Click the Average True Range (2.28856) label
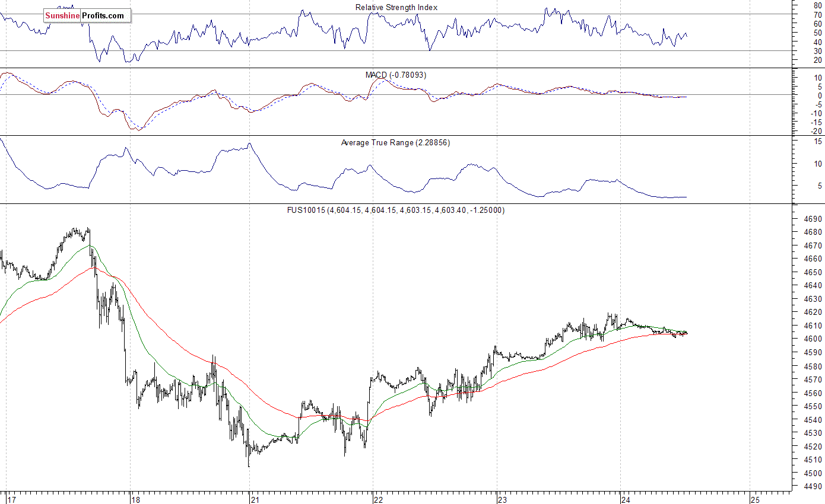 (395, 142)
